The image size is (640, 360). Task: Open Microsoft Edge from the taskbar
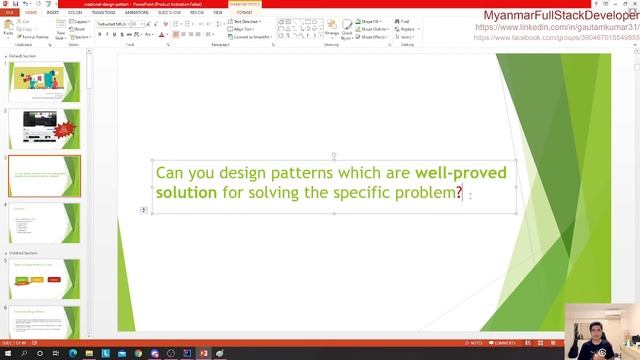click(73, 353)
